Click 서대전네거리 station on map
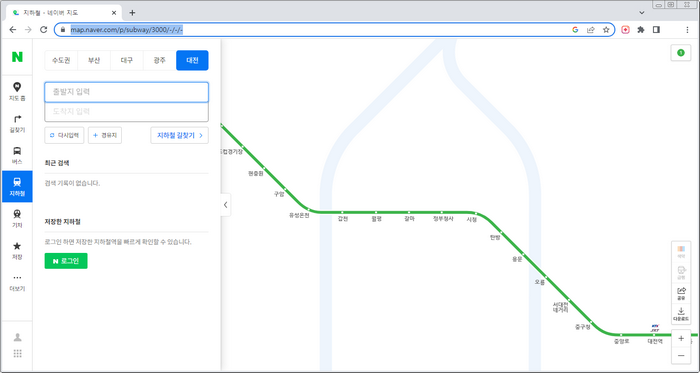Image resolution: width=700 pixels, height=373 pixels. 560,307
